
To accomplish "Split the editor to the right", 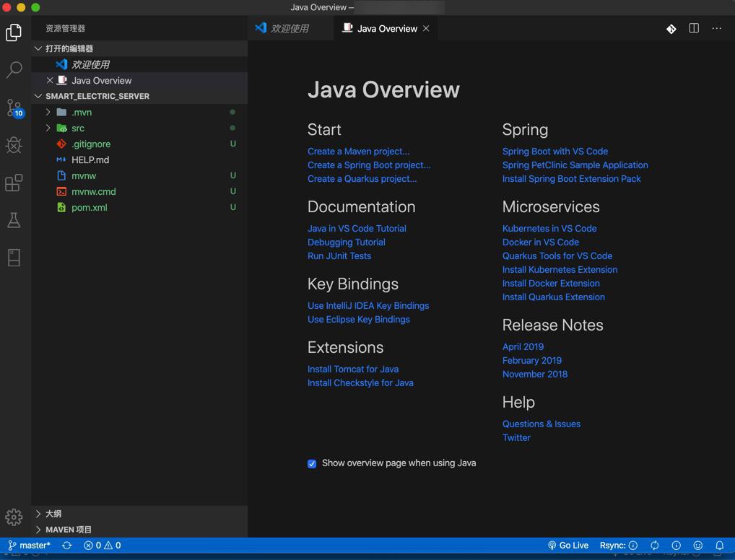I will point(694,29).
